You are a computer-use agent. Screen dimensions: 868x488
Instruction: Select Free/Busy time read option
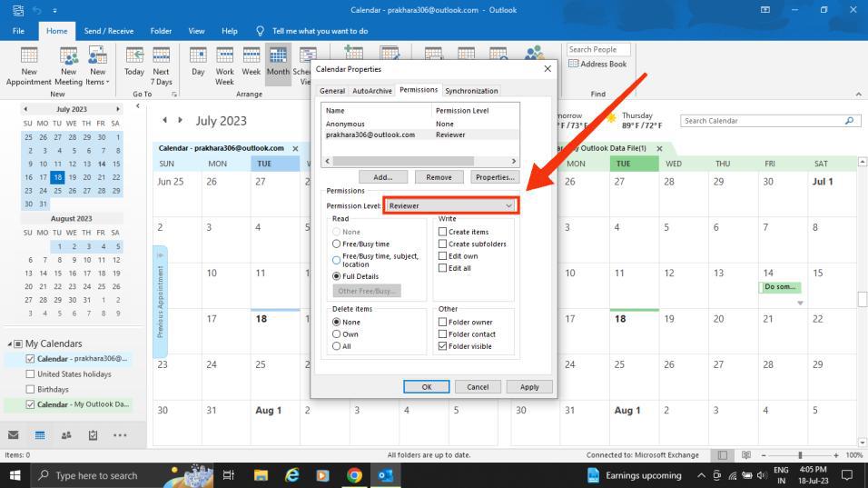coord(336,244)
